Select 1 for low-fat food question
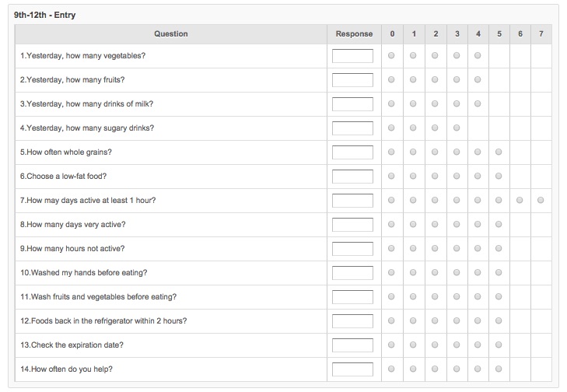The image size is (567, 392). click(413, 177)
